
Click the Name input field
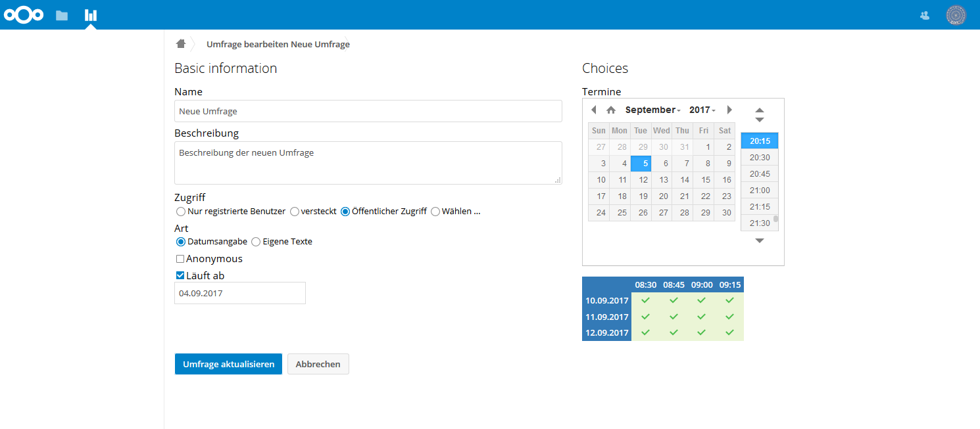[368, 111]
